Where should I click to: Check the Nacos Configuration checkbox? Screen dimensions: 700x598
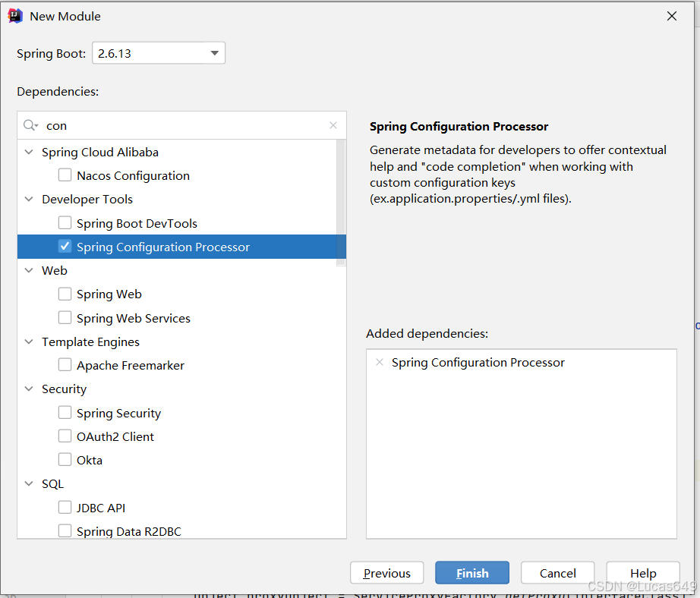(x=65, y=175)
